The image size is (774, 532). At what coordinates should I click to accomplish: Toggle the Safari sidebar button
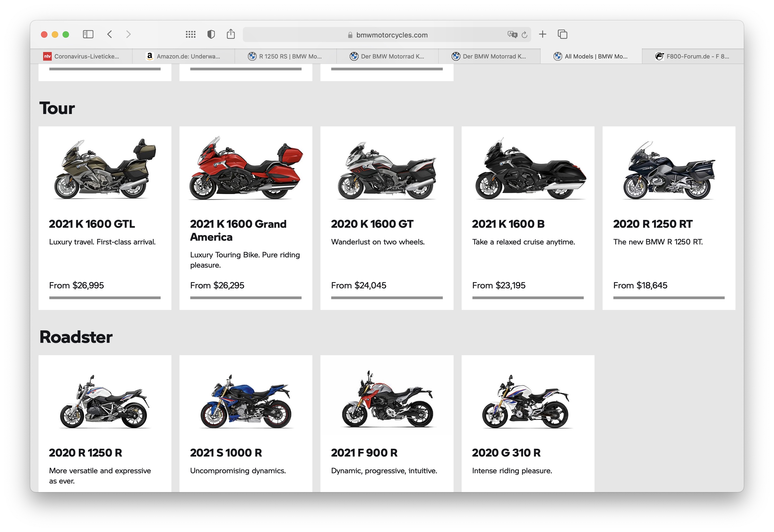pos(88,34)
